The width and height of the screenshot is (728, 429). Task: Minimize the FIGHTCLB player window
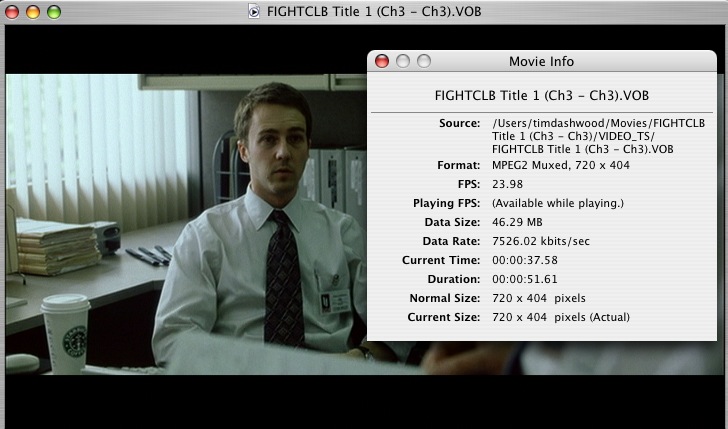[33, 12]
